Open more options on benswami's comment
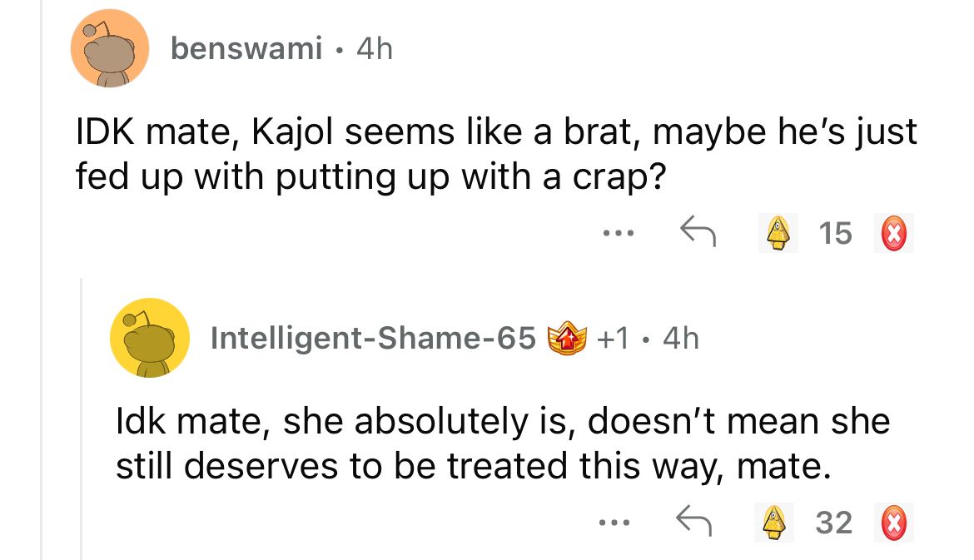The image size is (974, 560). [619, 234]
